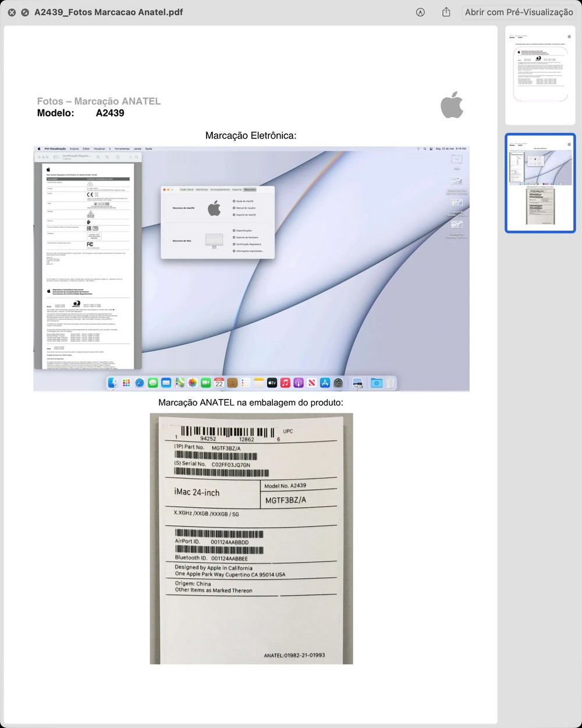The height and width of the screenshot is (728, 582).
Task: Click the App Store icon in the dock
Action: pyautogui.click(x=325, y=383)
